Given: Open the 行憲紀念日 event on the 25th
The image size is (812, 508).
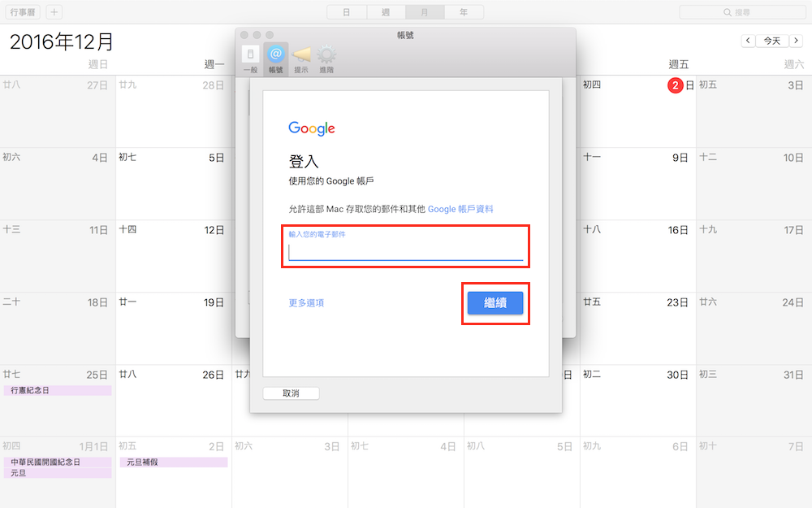Looking at the screenshot, I should [x=58, y=390].
